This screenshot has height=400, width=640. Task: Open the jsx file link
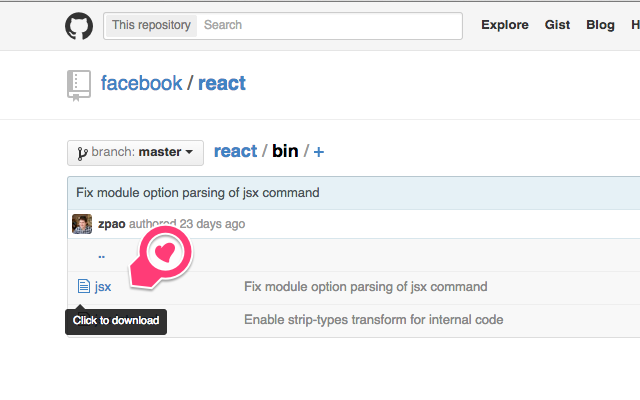(103, 287)
